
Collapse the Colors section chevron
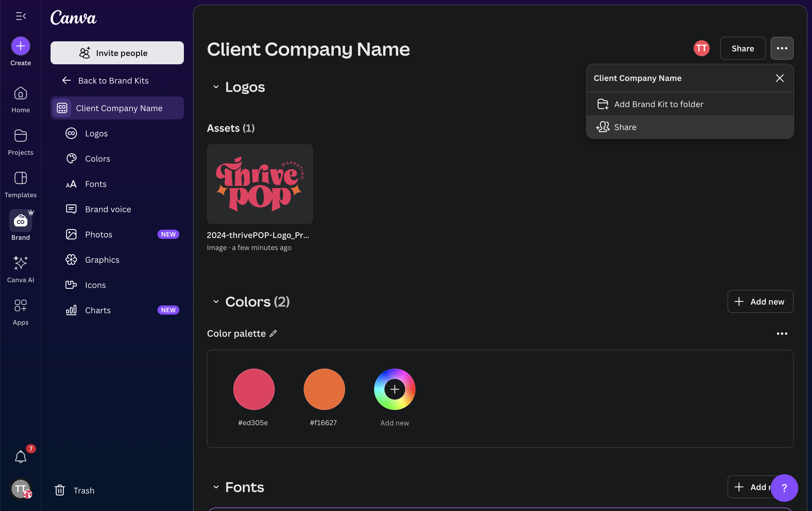pyautogui.click(x=216, y=301)
